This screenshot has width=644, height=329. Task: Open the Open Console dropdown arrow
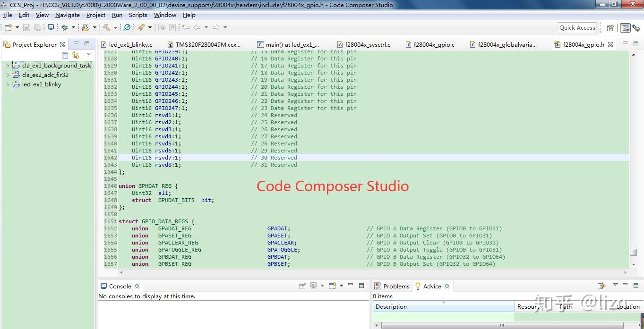[x=341, y=286]
